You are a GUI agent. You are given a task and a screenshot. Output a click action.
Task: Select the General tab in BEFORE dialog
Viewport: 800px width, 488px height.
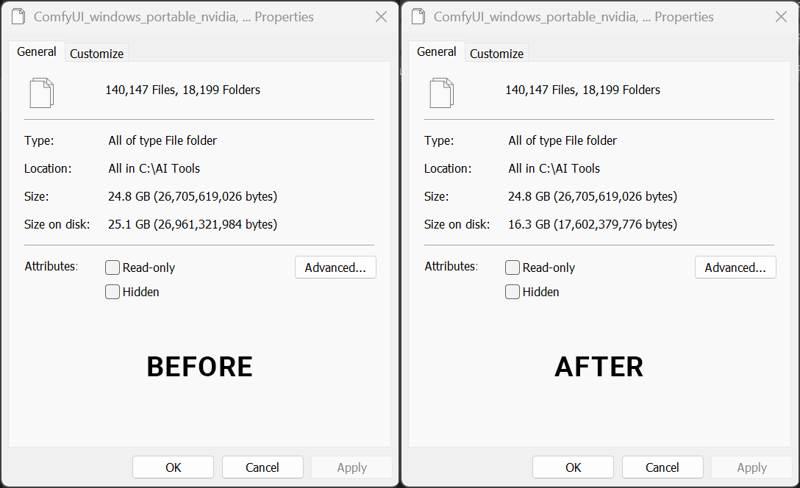[x=37, y=52]
